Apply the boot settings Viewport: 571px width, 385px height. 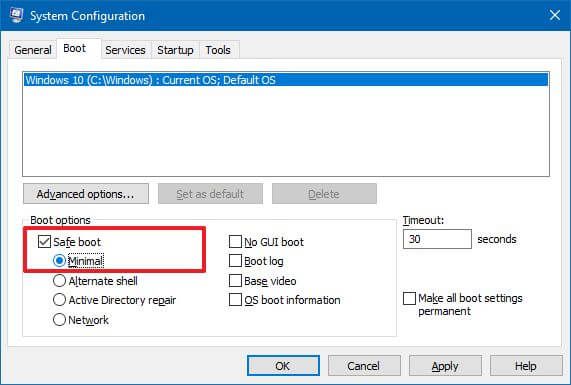point(445,365)
